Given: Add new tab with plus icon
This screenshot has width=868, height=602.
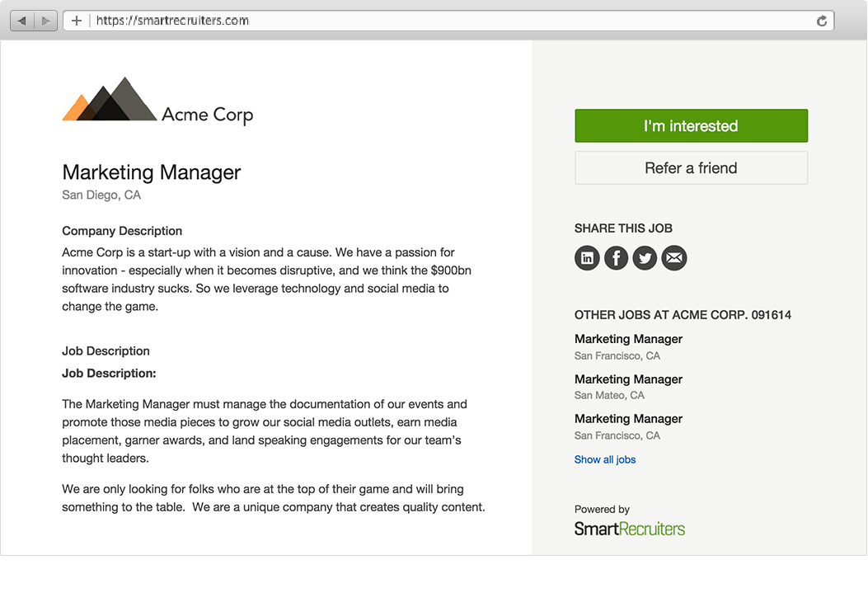Looking at the screenshot, I should 77,21.
